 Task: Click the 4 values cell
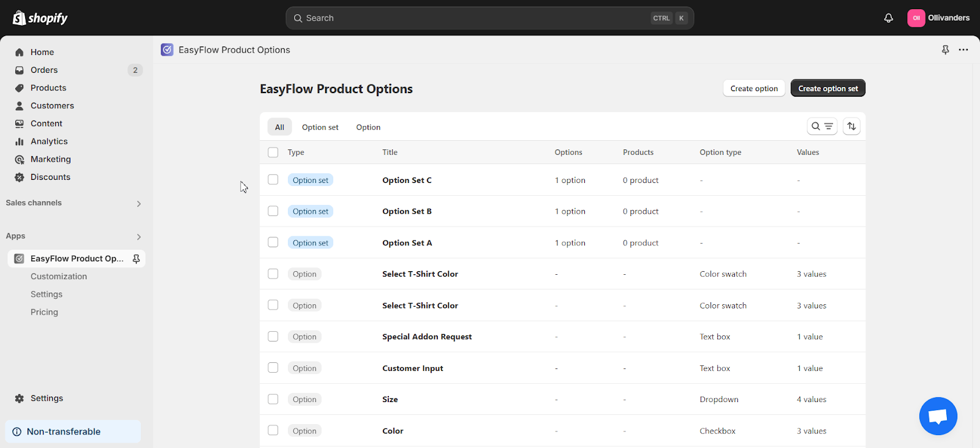click(812, 400)
